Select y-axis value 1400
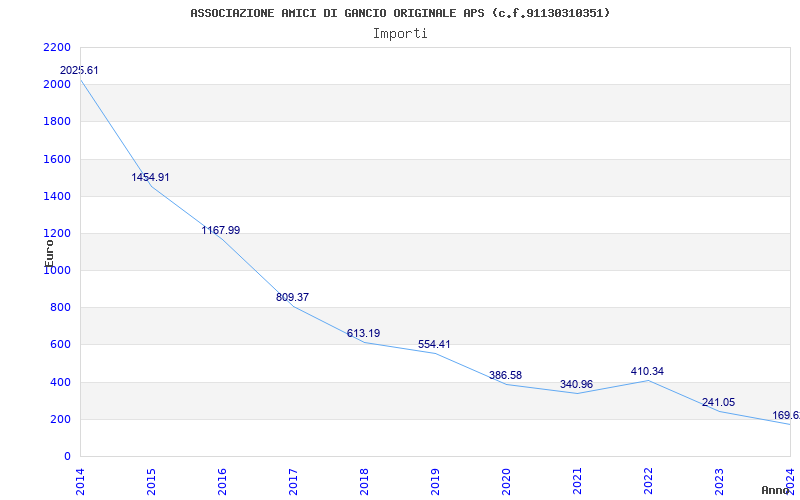800x500 pixels. [57, 196]
